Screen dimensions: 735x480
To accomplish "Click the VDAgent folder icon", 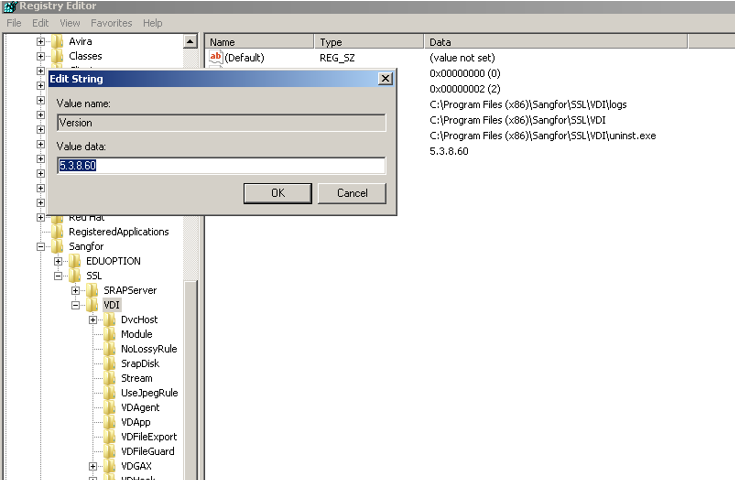I will click(x=109, y=407).
